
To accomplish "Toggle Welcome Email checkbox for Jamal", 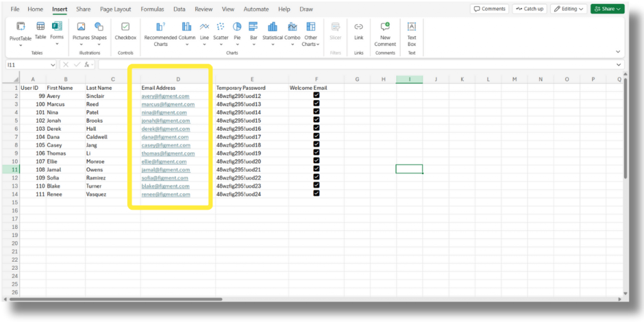I will click(x=316, y=169).
